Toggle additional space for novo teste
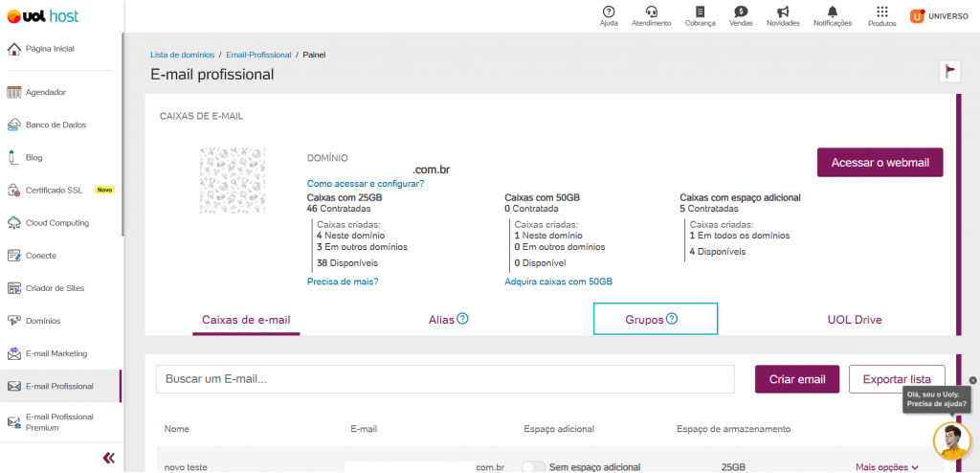Image resolution: width=980 pixels, height=473 pixels. pyautogui.click(x=533, y=466)
